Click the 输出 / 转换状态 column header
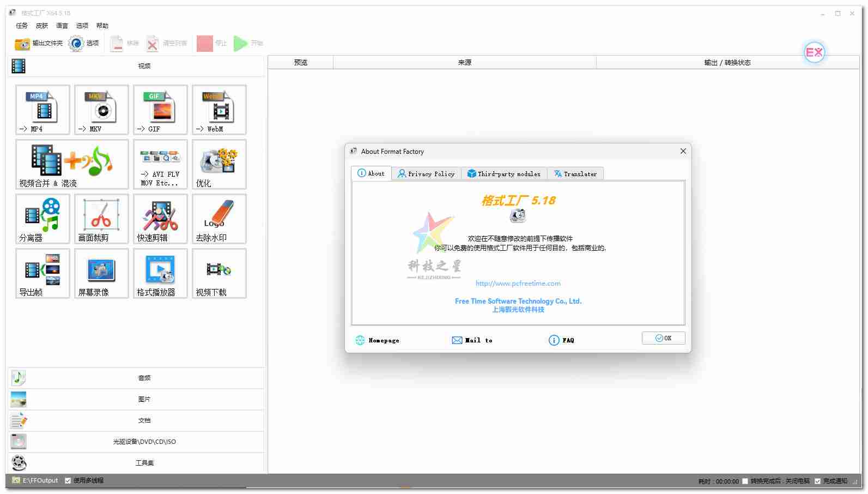 coord(727,63)
